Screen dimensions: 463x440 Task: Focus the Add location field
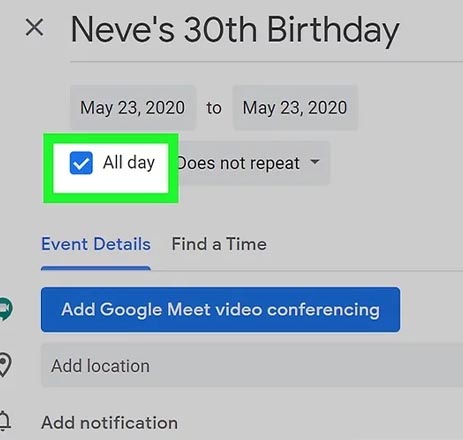252,366
